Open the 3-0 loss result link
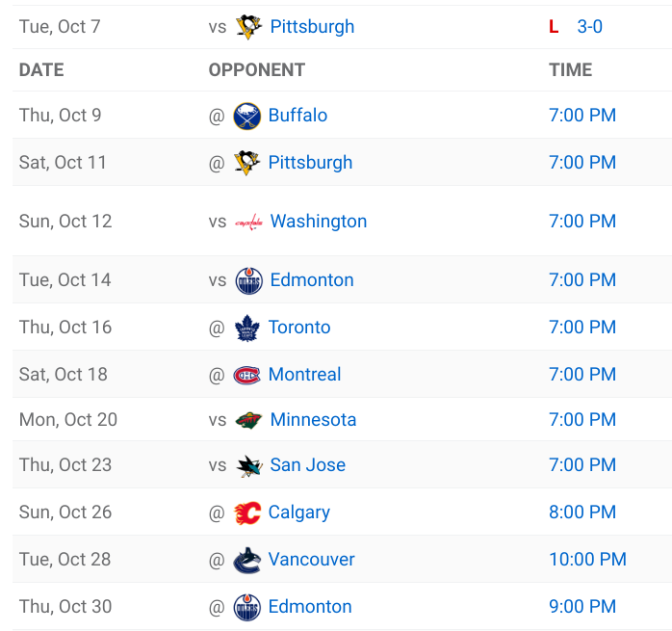The height and width of the screenshot is (631, 672). [589, 27]
